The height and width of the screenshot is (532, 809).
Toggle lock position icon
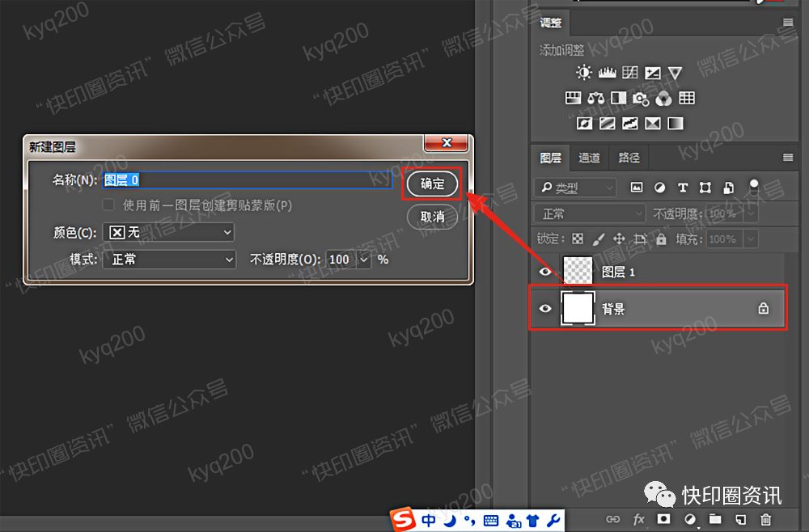619,239
